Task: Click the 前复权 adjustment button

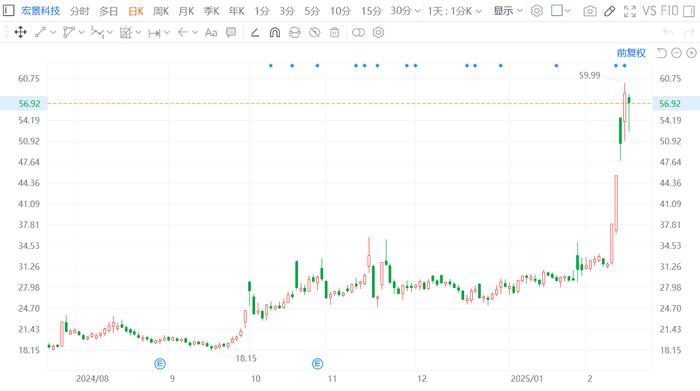Action: (631, 53)
